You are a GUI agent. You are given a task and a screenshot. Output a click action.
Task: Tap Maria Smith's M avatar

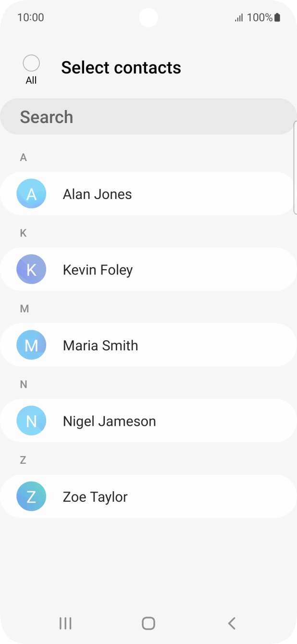(x=31, y=345)
